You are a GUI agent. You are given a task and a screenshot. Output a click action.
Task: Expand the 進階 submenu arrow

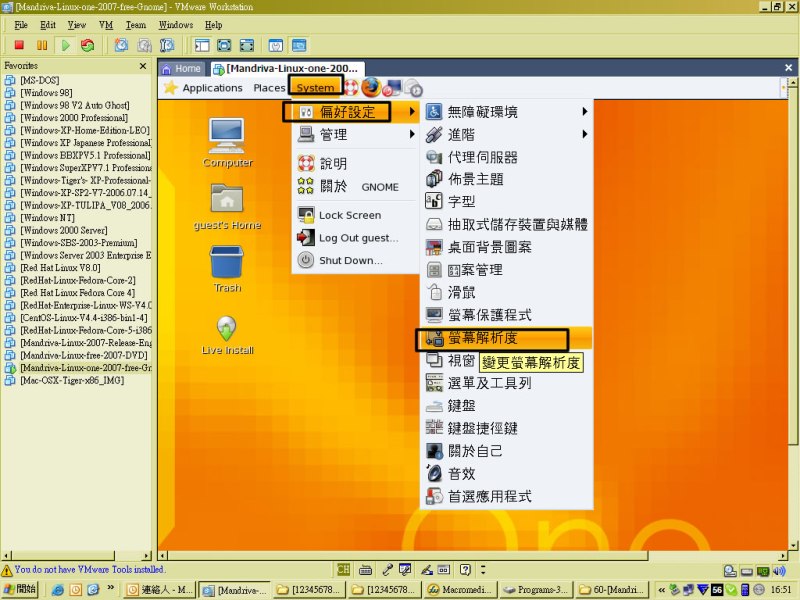click(585, 134)
